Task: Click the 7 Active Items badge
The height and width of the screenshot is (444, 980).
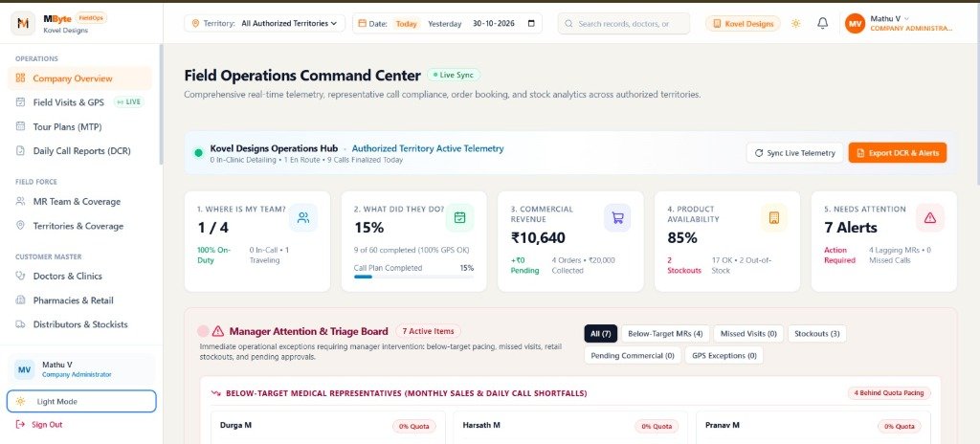Action: 428,331
